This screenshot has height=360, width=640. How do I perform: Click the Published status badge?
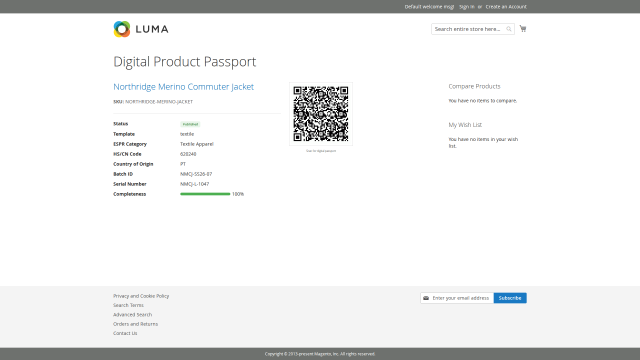click(190, 124)
